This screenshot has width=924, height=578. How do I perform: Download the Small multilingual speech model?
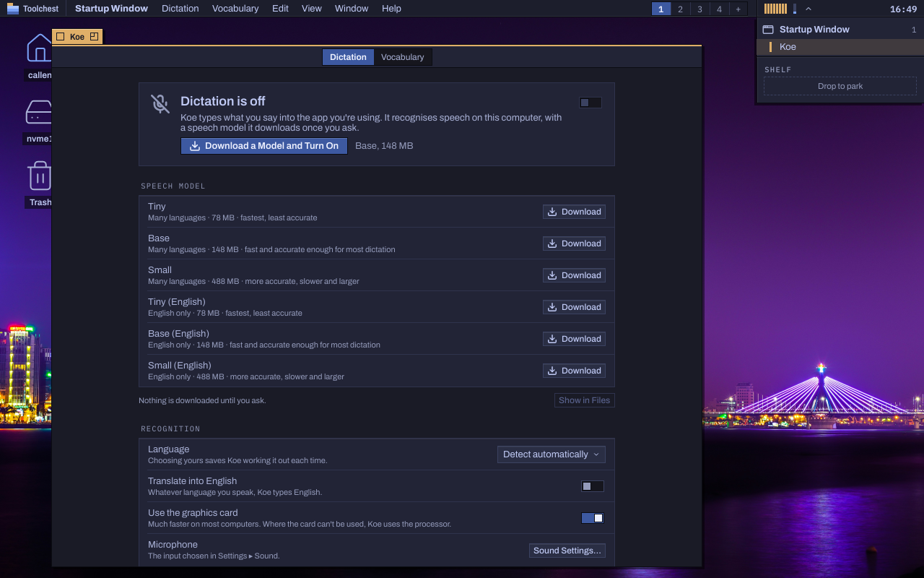pos(575,275)
